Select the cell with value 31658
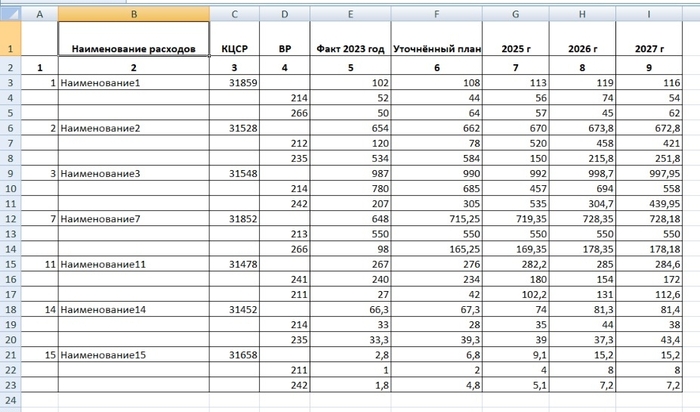700x412 pixels. [x=234, y=355]
